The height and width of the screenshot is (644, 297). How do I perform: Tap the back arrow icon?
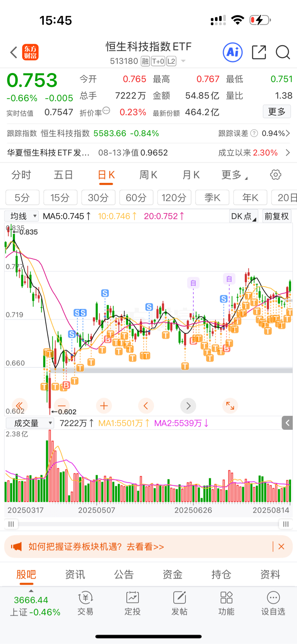pos(14,52)
